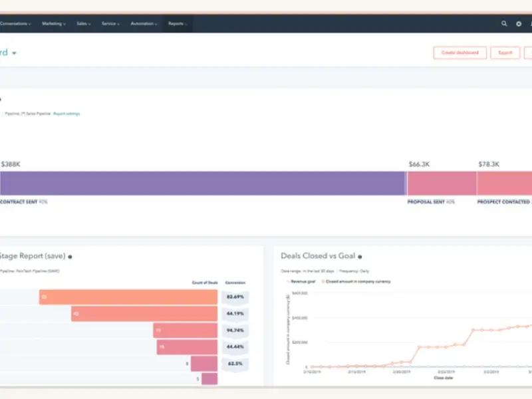Click info icon beside Deals Closed vs Goal
This screenshot has width=532, height=399.
click(360, 256)
